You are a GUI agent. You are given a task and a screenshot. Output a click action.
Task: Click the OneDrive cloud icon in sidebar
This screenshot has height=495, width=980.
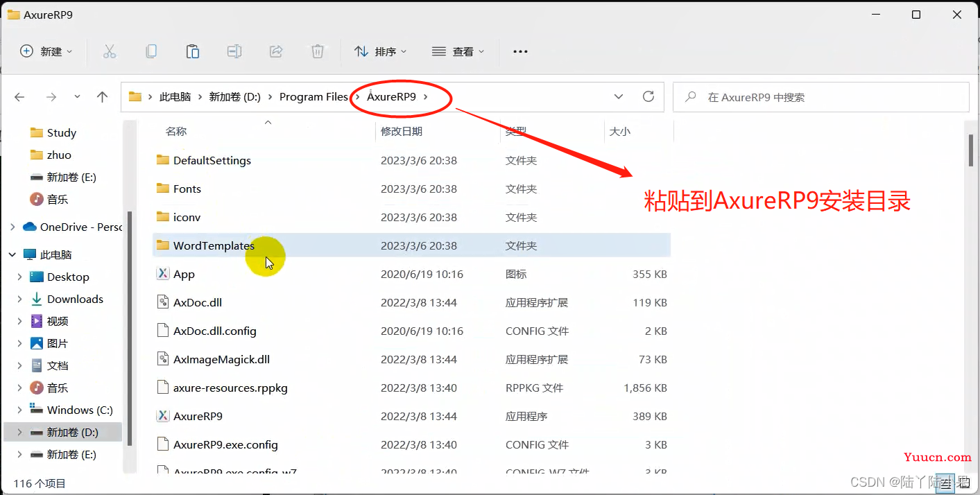click(x=30, y=227)
